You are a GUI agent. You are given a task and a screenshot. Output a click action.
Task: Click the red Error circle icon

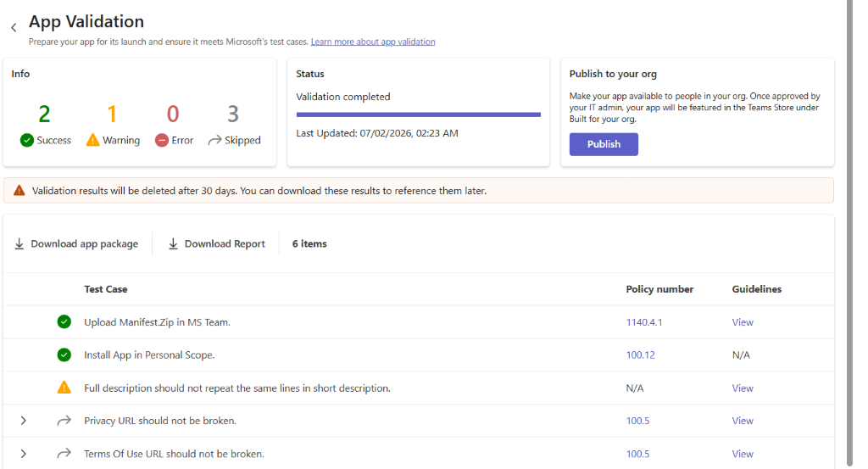click(162, 140)
